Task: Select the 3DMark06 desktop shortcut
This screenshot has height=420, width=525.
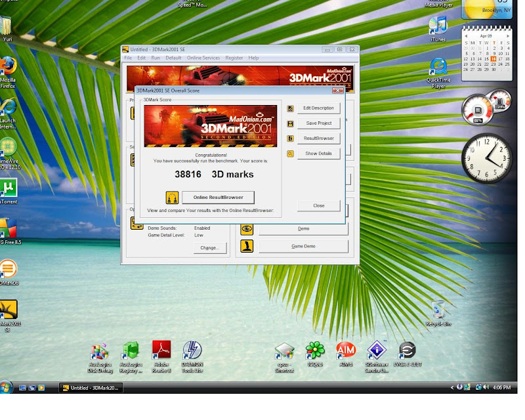Action: [9, 272]
